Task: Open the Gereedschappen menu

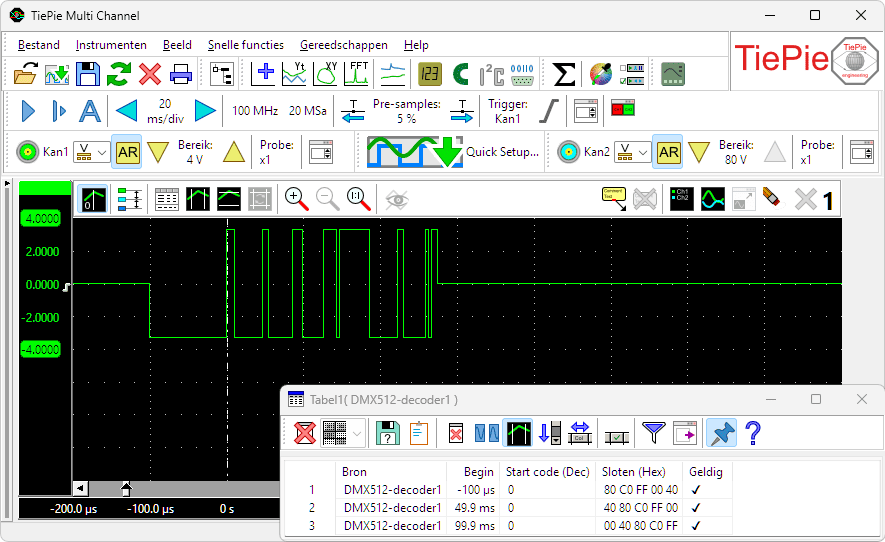Action: (344, 45)
